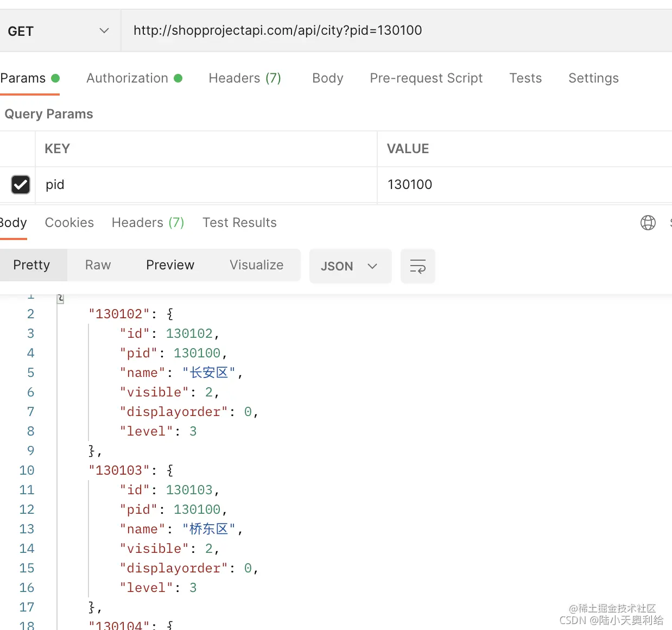
Task: Click the name value "长安区"
Action: 209,373
